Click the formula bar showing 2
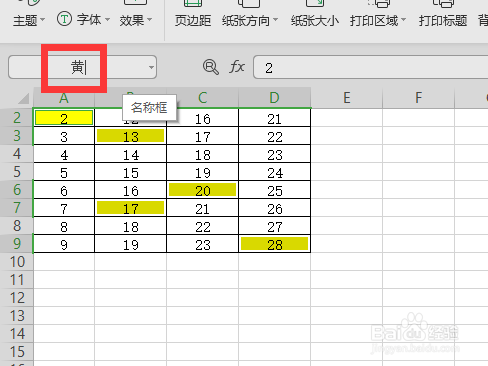Image resolution: width=488 pixels, height=366 pixels. (371, 68)
